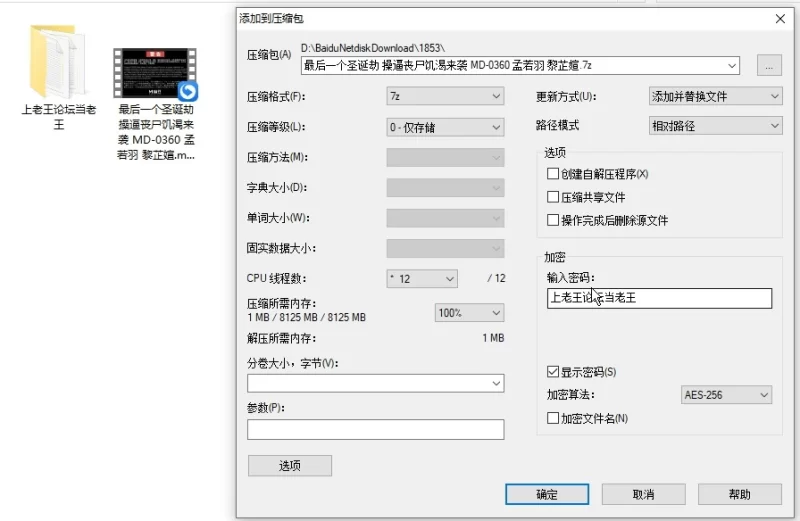Viewport: 800px width, 521px height.
Task: Click the disabled 压缩方法 dropdown
Action: (x=445, y=157)
